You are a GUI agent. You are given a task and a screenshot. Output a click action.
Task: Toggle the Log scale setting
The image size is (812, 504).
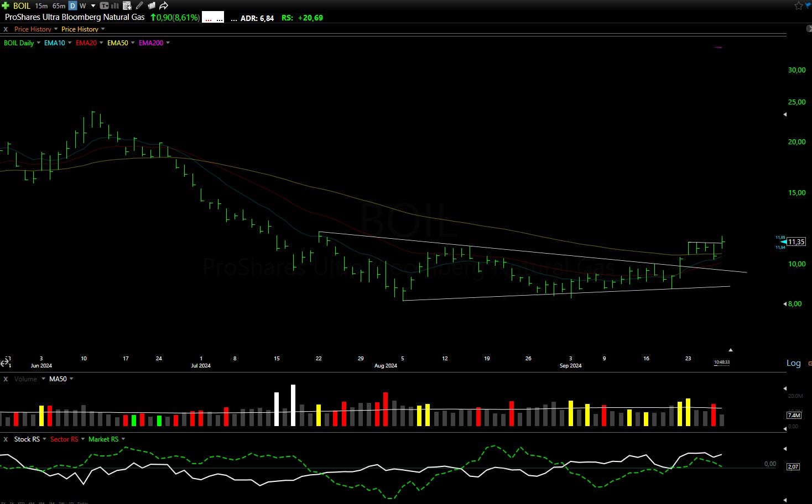tap(794, 363)
